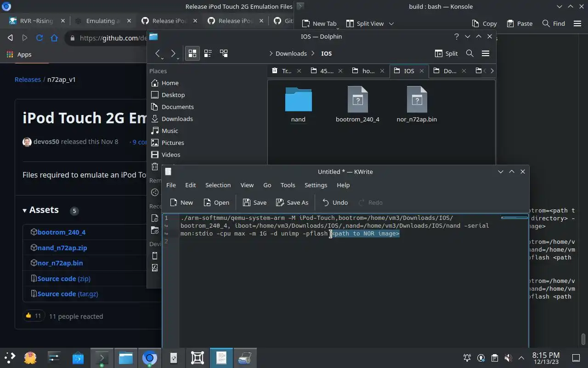
Task: Click Open in KWrite toolbar
Action: 216,202
